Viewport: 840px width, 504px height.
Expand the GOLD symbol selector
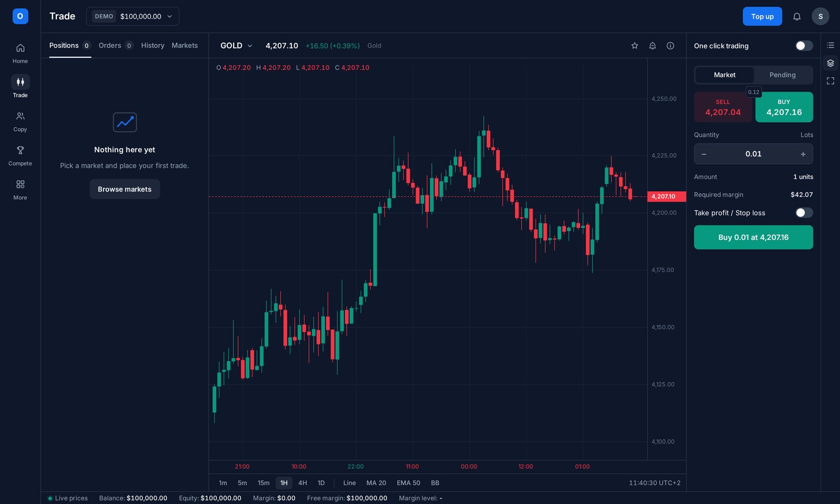click(236, 46)
